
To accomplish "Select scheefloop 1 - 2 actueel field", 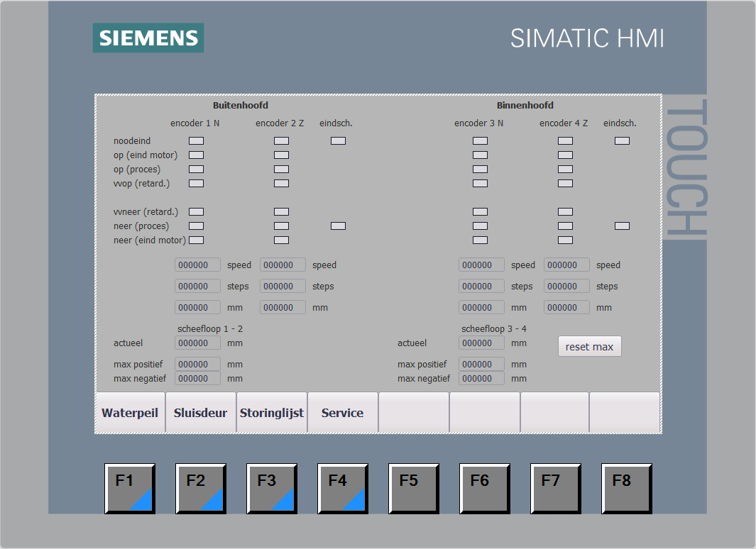I will (197, 343).
